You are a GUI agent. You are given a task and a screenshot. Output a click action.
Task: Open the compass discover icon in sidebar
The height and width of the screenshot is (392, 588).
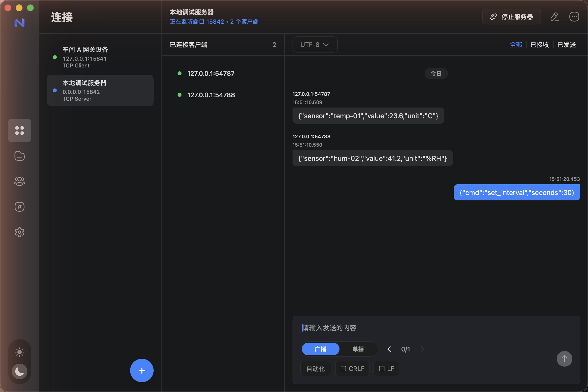point(20,207)
